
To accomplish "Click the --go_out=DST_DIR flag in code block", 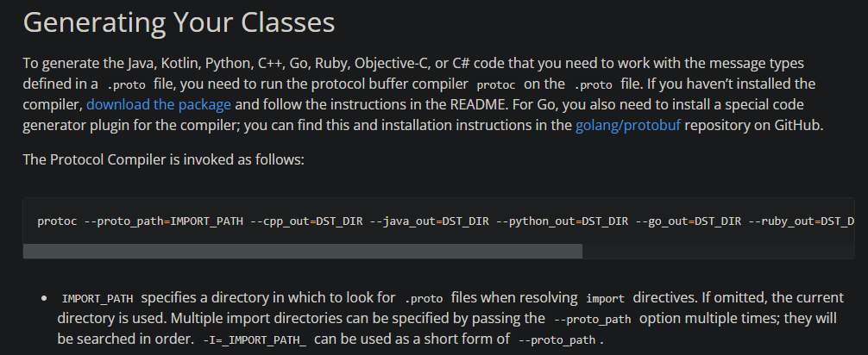I will (688, 221).
